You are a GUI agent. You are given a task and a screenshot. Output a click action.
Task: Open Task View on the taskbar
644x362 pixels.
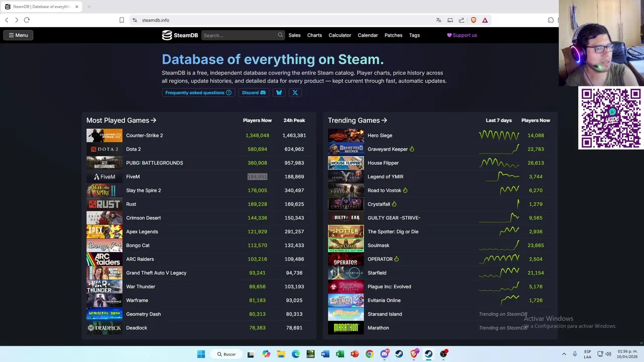click(x=251, y=354)
